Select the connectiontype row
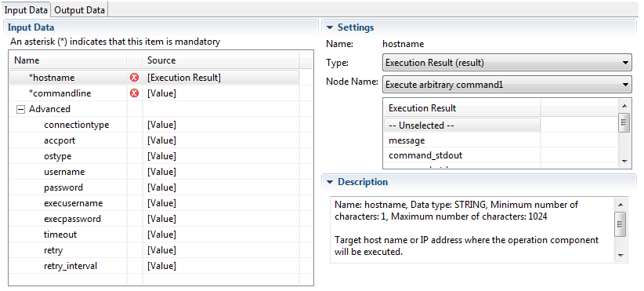Image resolution: width=644 pixels, height=291 pixels. click(154, 125)
